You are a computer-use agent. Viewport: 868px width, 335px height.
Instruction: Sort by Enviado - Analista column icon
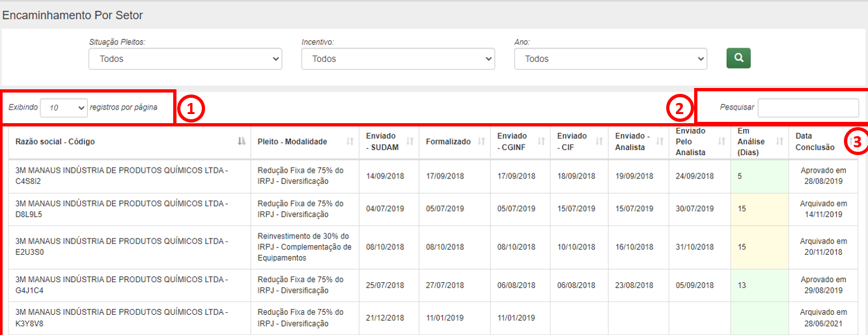660,141
